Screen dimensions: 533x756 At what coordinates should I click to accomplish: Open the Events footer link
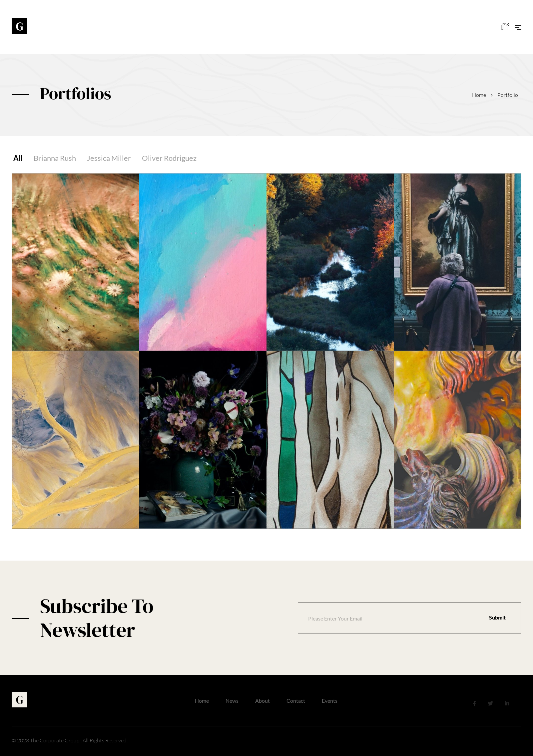click(x=329, y=701)
